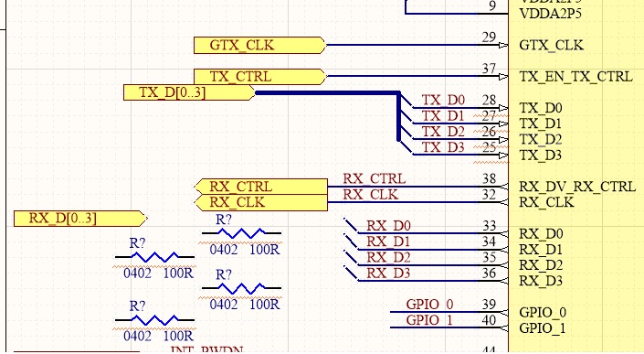Click the IC's TX_D0 pin name
Viewport: 644px width, 354px height.
[x=541, y=108]
